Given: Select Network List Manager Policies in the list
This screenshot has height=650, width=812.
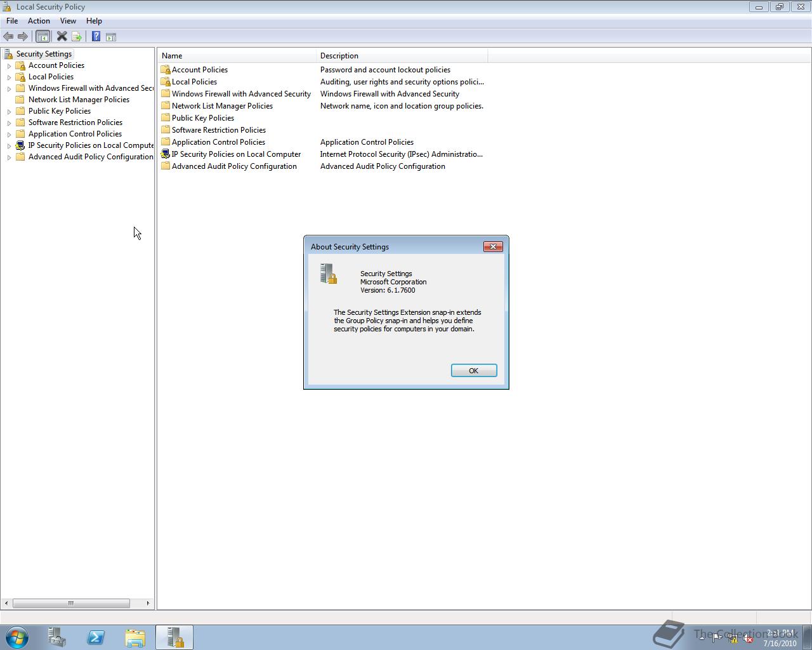Looking at the screenshot, I should click(x=222, y=106).
